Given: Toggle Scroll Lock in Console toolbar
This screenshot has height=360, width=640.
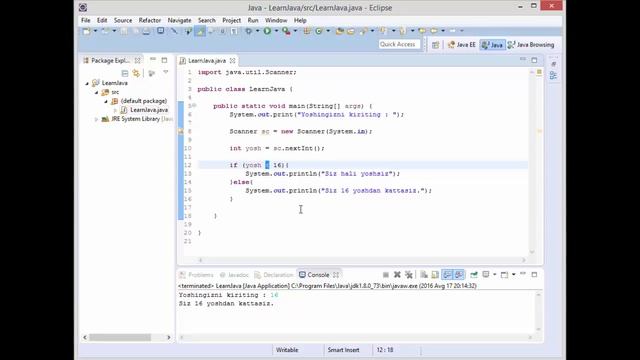Looking at the screenshot, I should 435,275.
